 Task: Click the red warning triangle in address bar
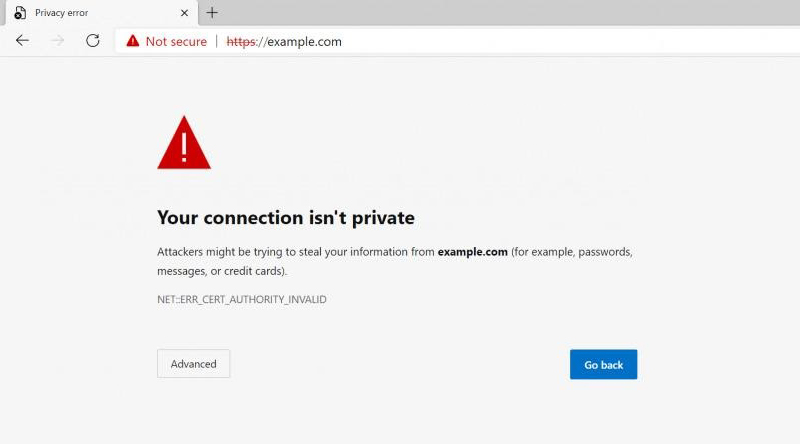pyautogui.click(x=133, y=41)
